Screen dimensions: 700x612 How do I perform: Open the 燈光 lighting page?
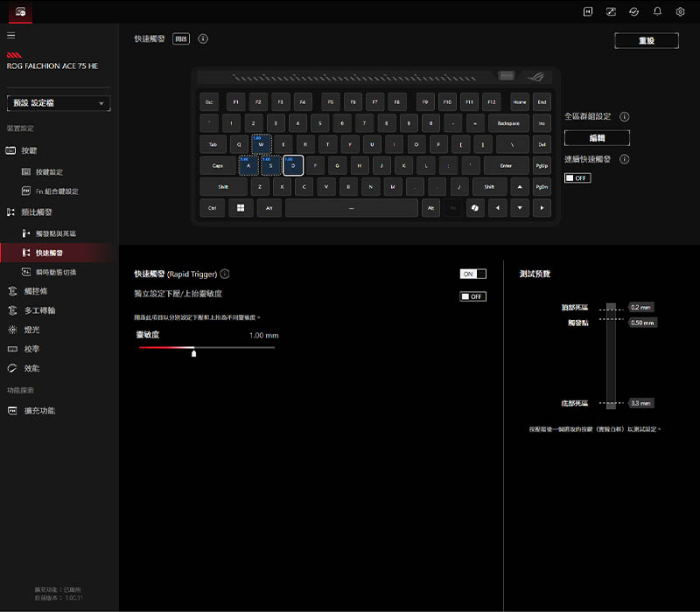coord(31,330)
